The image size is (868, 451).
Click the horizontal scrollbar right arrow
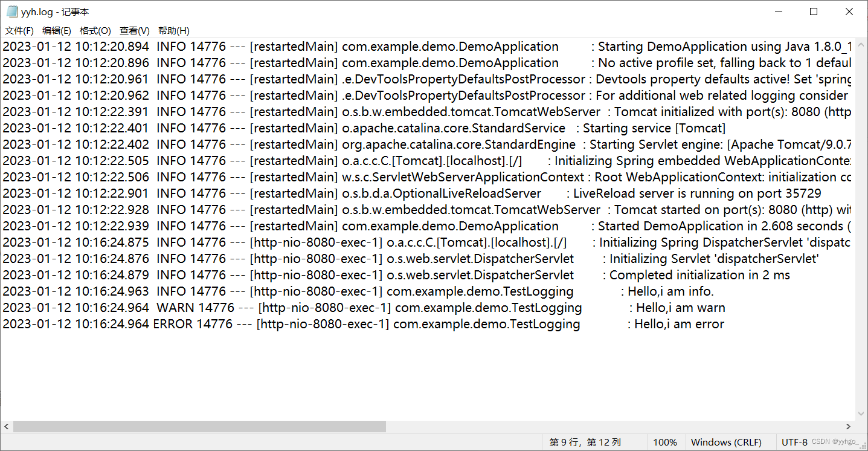click(848, 426)
